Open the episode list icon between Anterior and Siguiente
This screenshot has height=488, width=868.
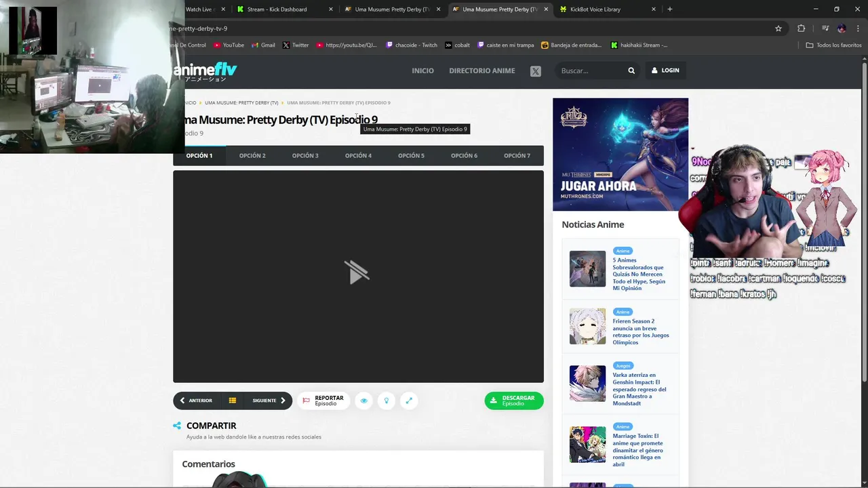pyautogui.click(x=233, y=401)
